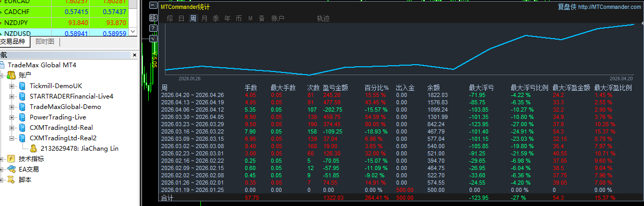Switch to the 季 quarterly tab

216,18
